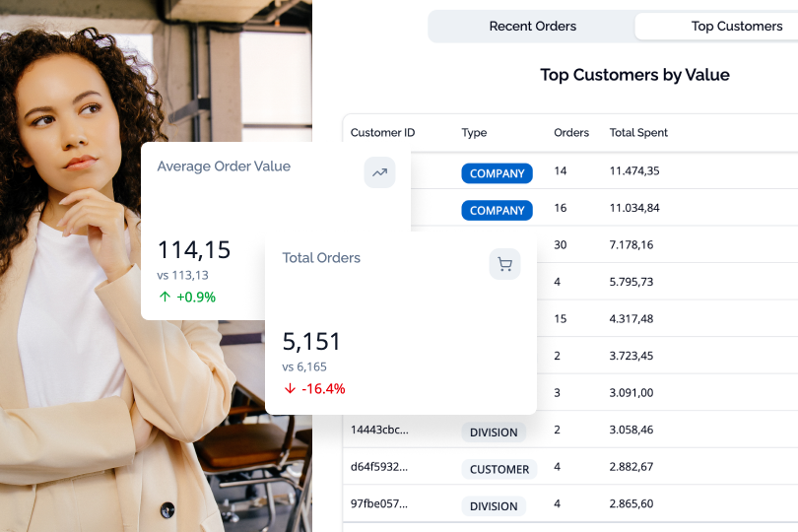Click the trending-up icon on Average Order Value card
This screenshot has height=532, width=798.
[x=379, y=172]
